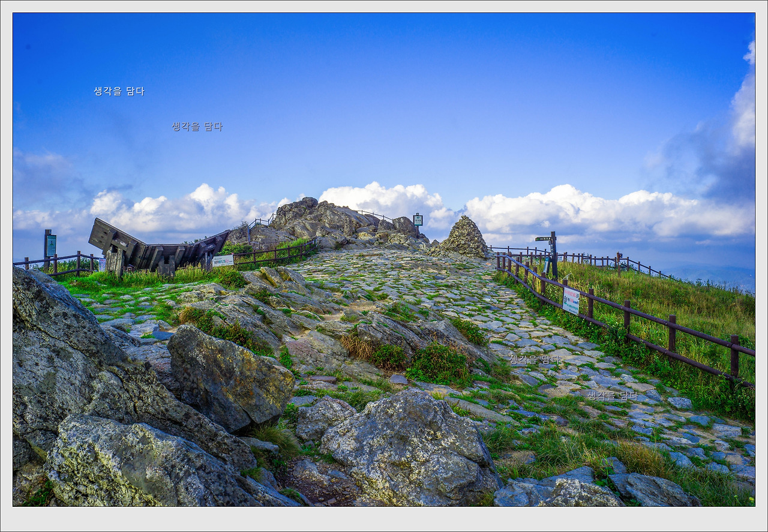Click the topmost '생각을 담다' watermark in sky
This screenshot has width=768, height=532.
pos(119,91)
